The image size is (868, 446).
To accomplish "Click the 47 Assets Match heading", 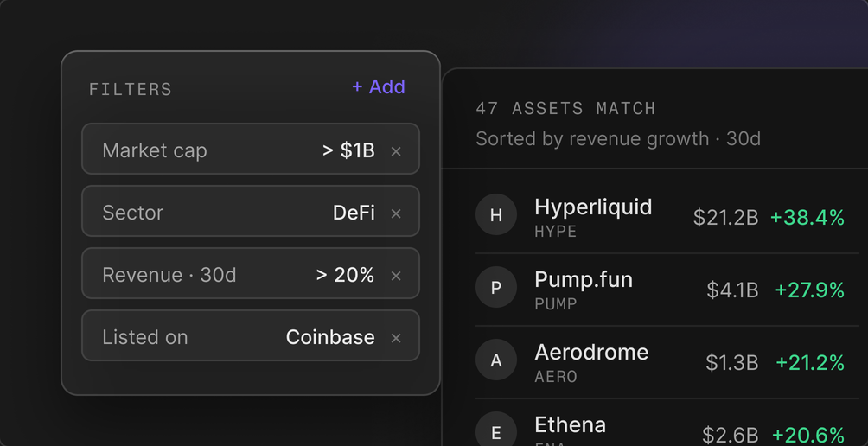I will click(x=565, y=108).
